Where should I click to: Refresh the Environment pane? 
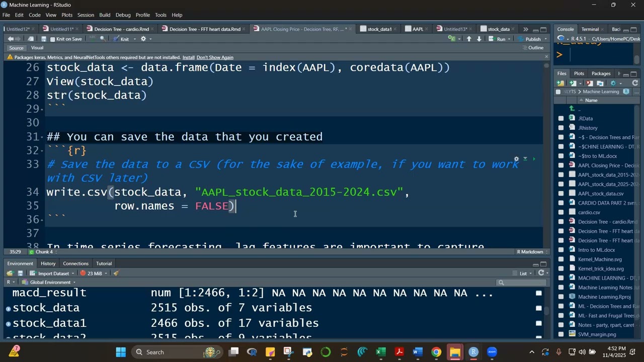point(541,273)
